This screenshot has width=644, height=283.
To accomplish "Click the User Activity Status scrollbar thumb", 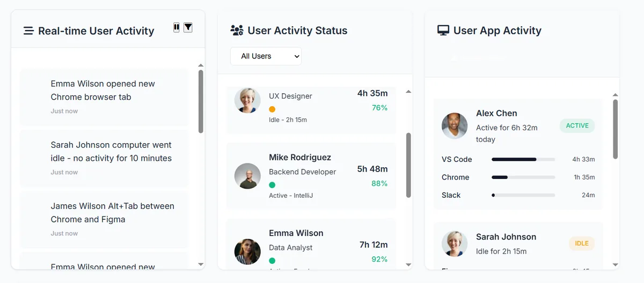I will pyautogui.click(x=408, y=165).
